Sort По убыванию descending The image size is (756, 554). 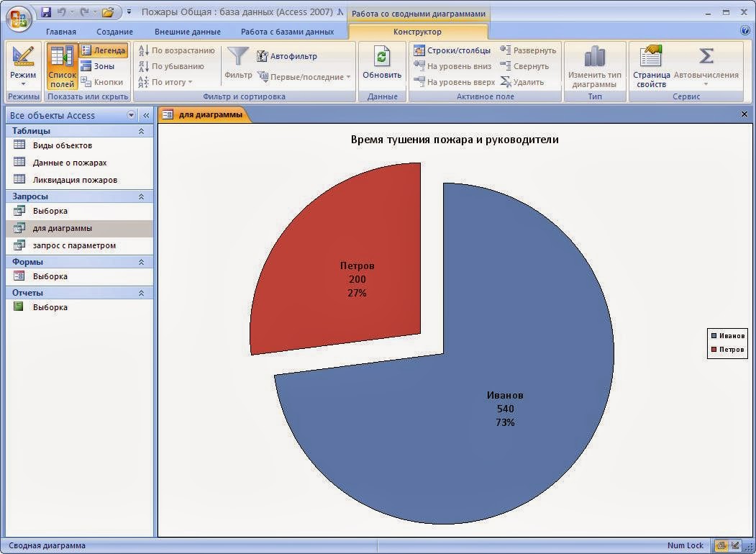(x=171, y=66)
